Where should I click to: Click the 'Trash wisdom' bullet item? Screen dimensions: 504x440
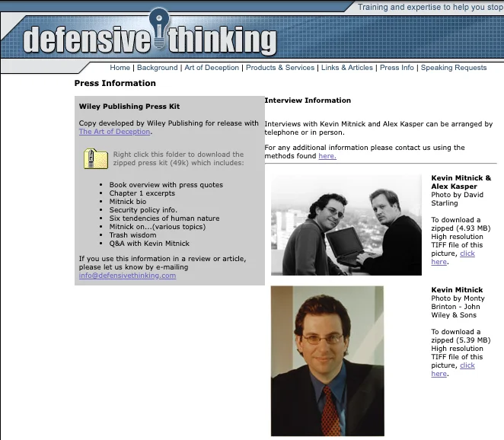click(x=132, y=235)
